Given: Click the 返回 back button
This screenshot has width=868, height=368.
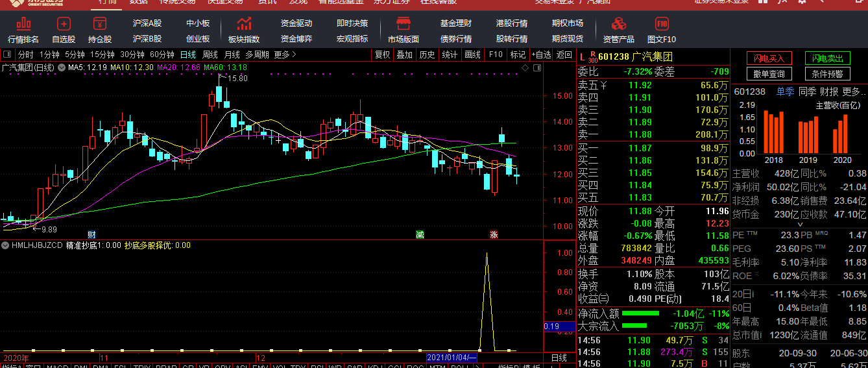Looking at the screenshot, I should [564, 55].
